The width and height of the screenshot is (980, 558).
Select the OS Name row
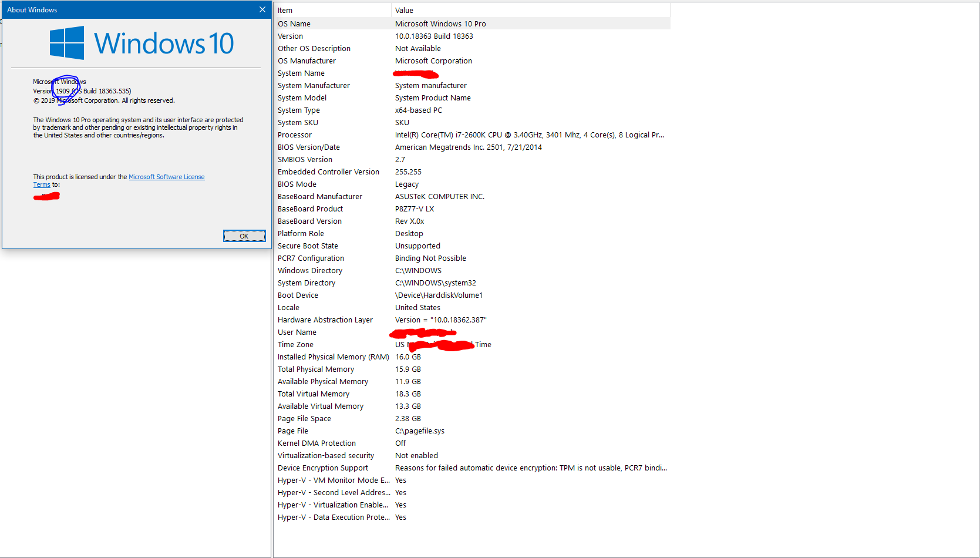(472, 23)
